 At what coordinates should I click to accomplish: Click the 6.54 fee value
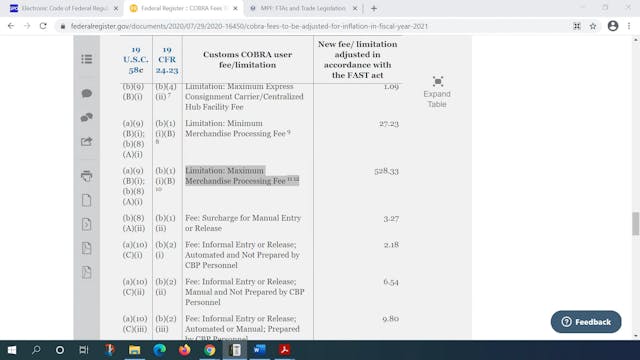click(391, 282)
